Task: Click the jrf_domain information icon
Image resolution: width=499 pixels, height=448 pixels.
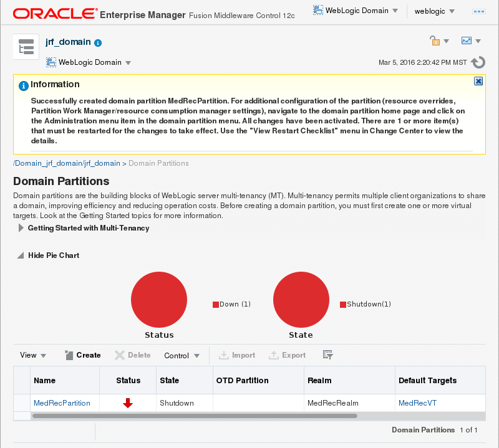Action: click(x=98, y=43)
